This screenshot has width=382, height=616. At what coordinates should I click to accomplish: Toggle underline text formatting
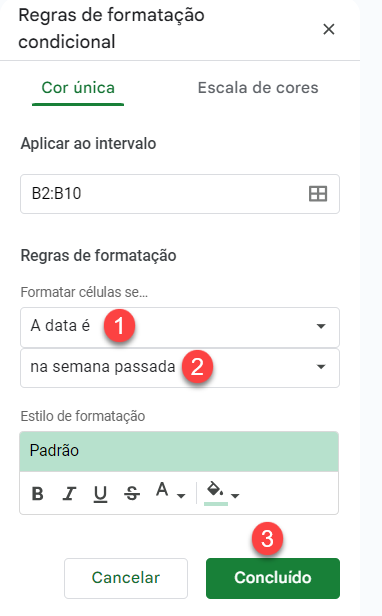tap(100, 494)
